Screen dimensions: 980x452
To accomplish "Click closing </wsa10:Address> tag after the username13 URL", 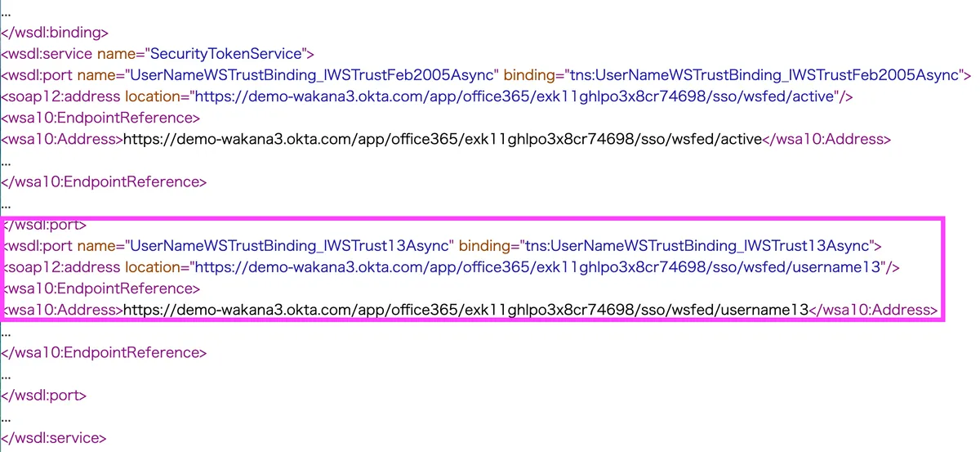I will (872, 310).
